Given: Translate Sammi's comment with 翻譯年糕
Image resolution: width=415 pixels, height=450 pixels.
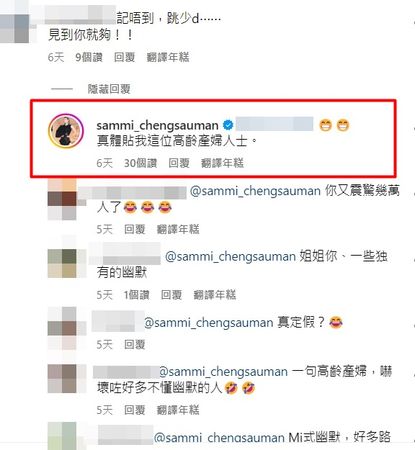Looking at the screenshot, I should (x=222, y=163).
